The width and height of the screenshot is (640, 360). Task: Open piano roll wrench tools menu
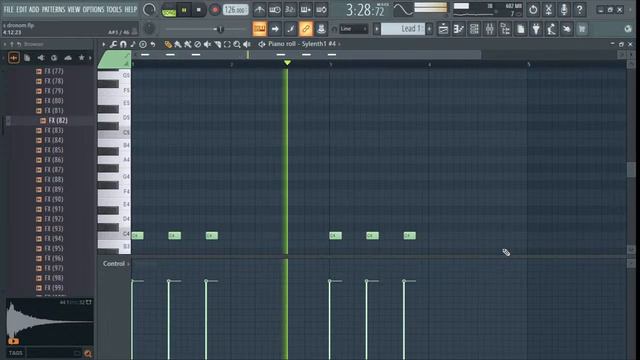point(113,44)
